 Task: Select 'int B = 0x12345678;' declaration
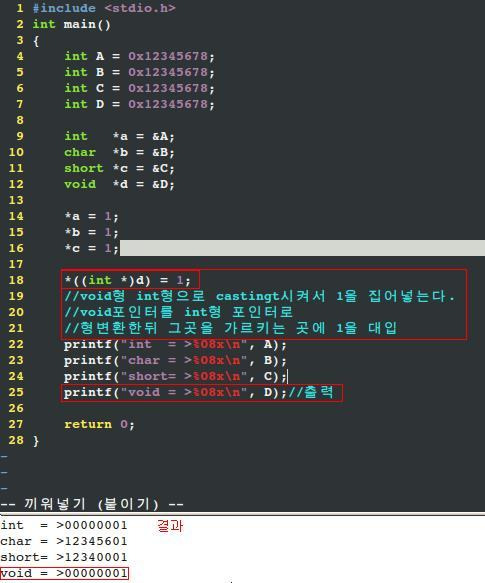point(139,73)
